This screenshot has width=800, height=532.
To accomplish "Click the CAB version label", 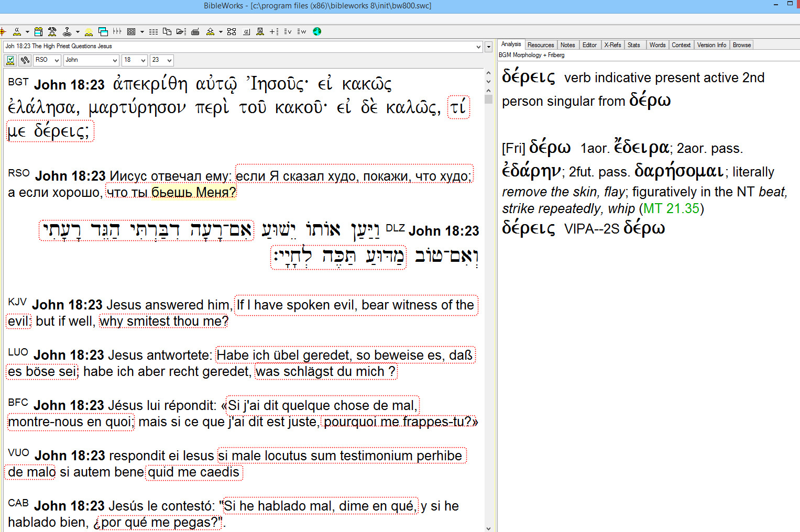I will (18, 503).
